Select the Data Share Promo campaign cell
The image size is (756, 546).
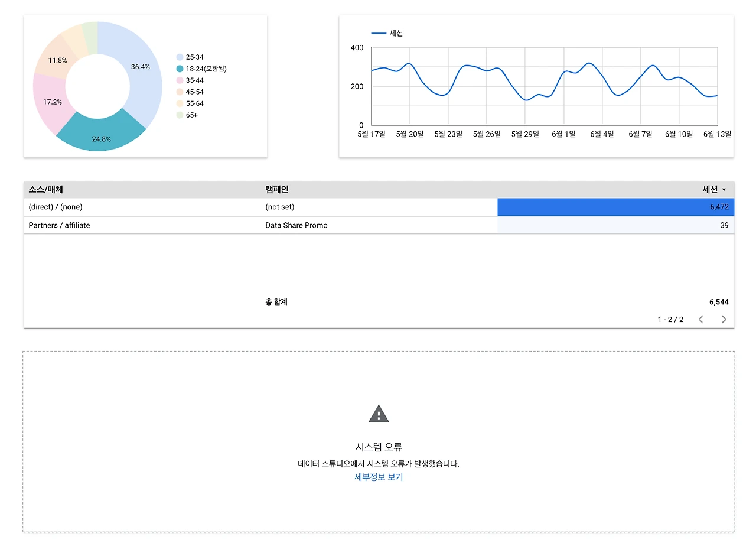coord(296,225)
